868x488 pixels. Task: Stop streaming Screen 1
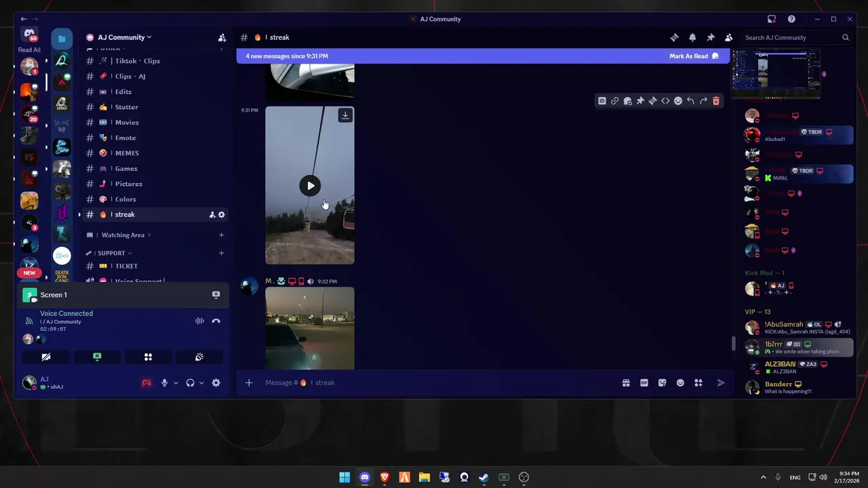216,295
